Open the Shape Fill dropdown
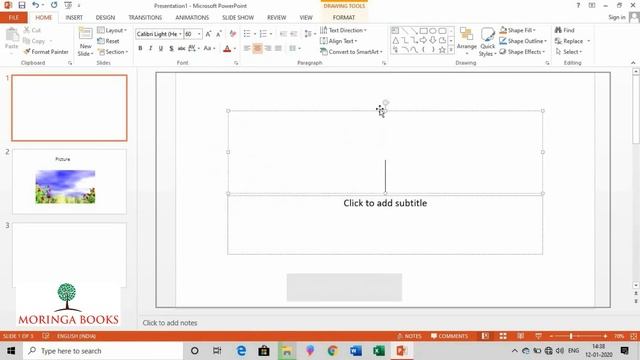Screen dimensions: 640x360 518,30
